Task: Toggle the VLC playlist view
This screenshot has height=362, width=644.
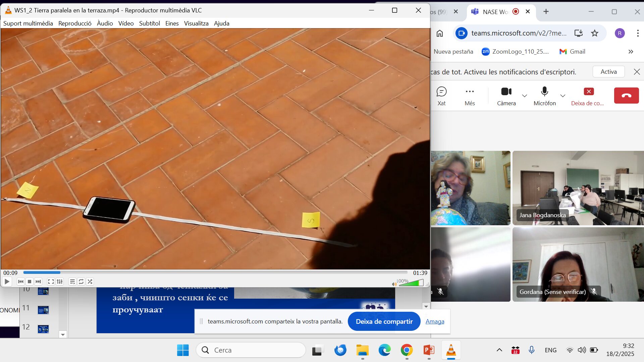Action: 72,282
